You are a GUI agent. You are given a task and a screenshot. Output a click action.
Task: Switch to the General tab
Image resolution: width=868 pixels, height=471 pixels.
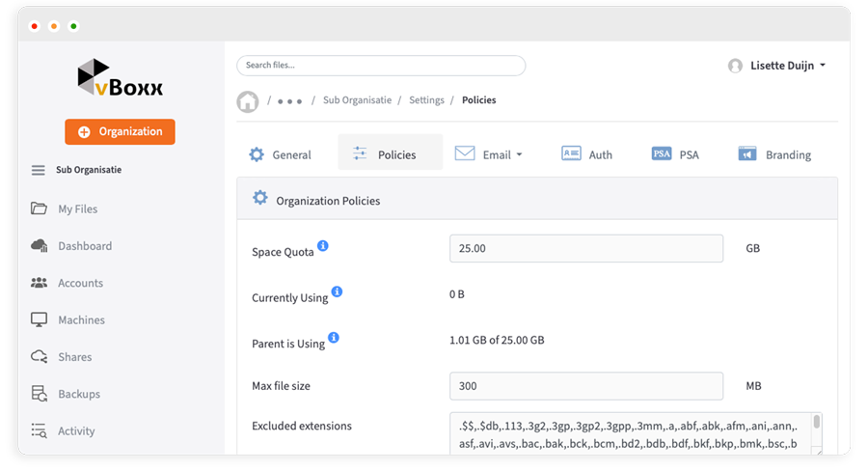tap(280, 154)
